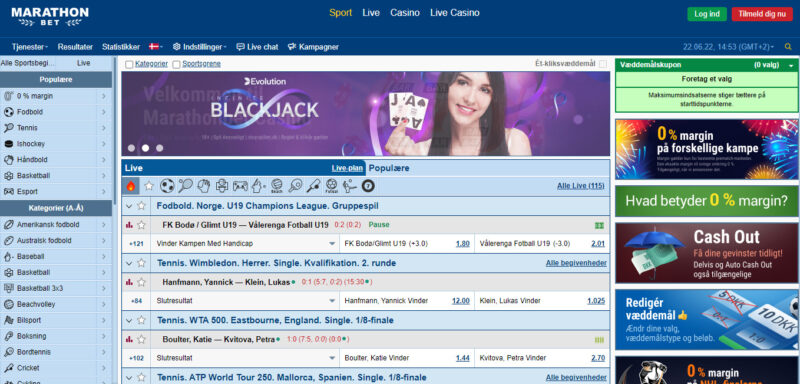Collapse the Væddemålskupon panel arrow
The width and height of the screenshot is (800, 384).
791,66
